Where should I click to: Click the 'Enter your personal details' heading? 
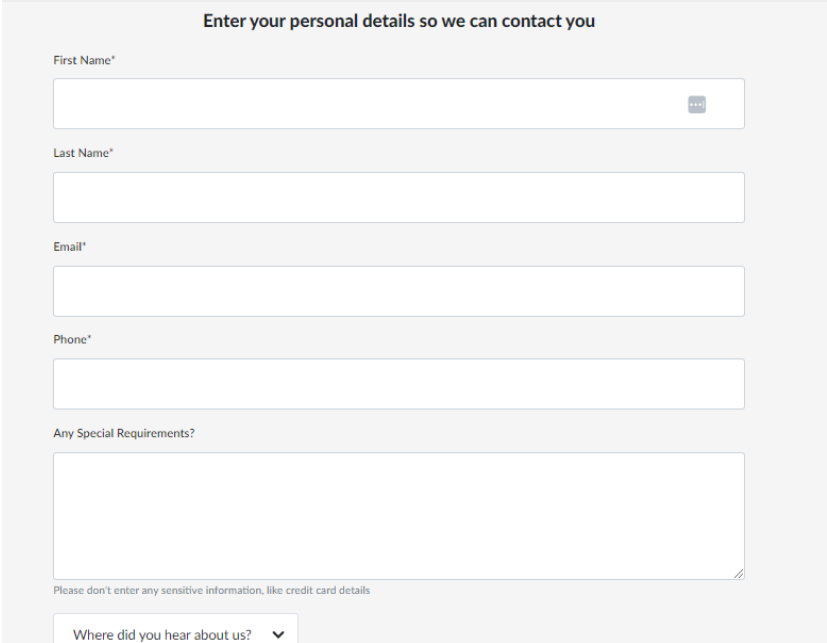click(399, 21)
